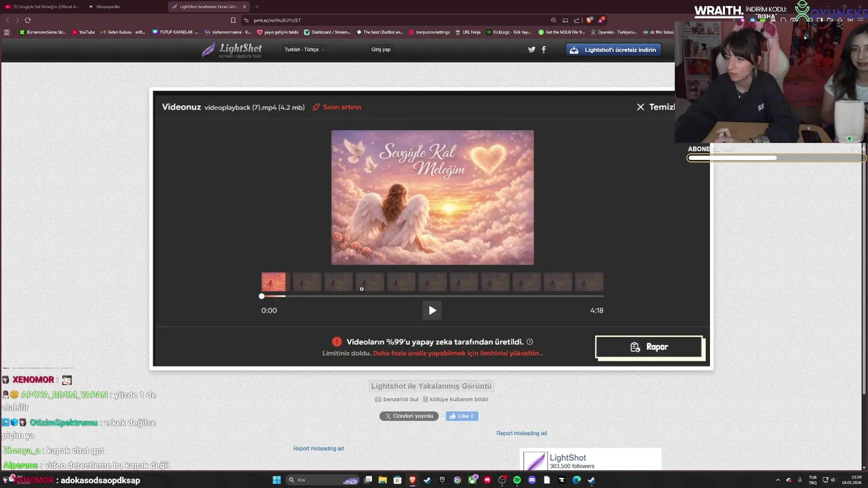Open the YUTUP KAPAKLAR bookmark
The height and width of the screenshot is (488, 868).
click(175, 32)
